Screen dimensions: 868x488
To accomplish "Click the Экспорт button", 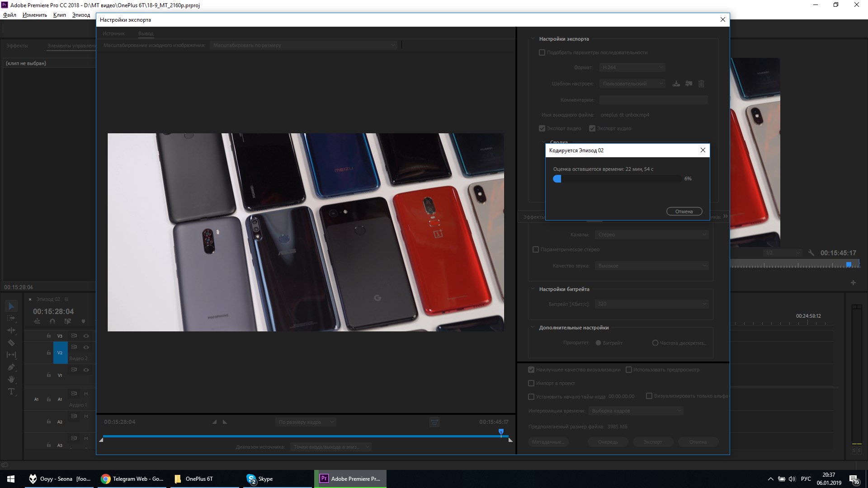I will [653, 442].
